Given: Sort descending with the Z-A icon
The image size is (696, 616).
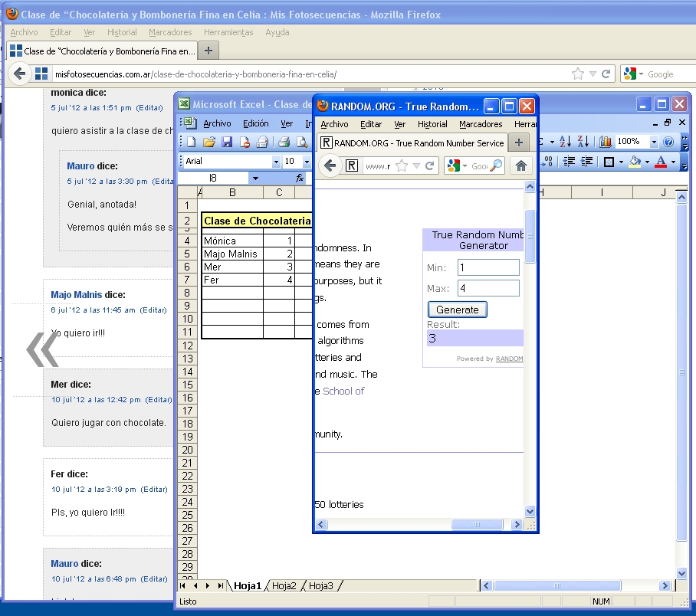Looking at the screenshot, I should coord(583,142).
